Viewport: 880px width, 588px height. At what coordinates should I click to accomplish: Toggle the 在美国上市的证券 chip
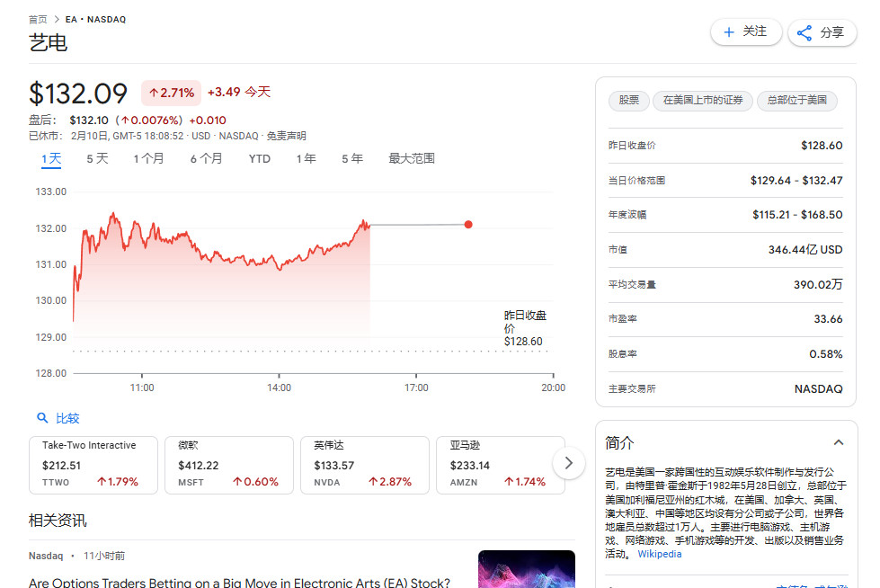click(x=702, y=101)
